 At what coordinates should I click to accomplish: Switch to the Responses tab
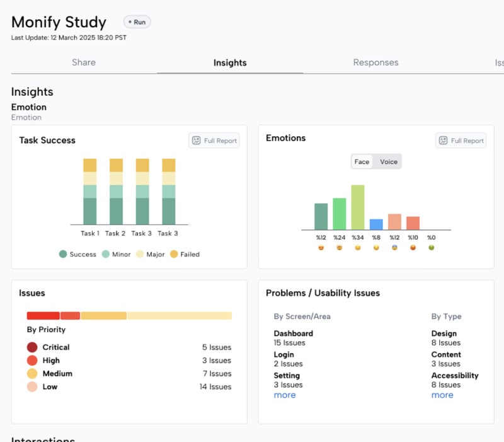click(375, 62)
